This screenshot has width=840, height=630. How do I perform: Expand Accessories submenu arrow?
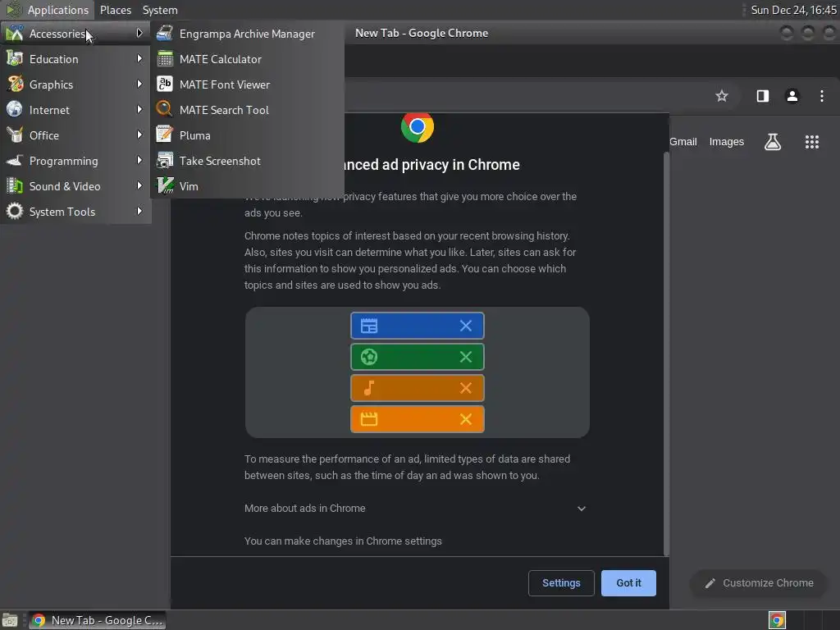(139, 33)
